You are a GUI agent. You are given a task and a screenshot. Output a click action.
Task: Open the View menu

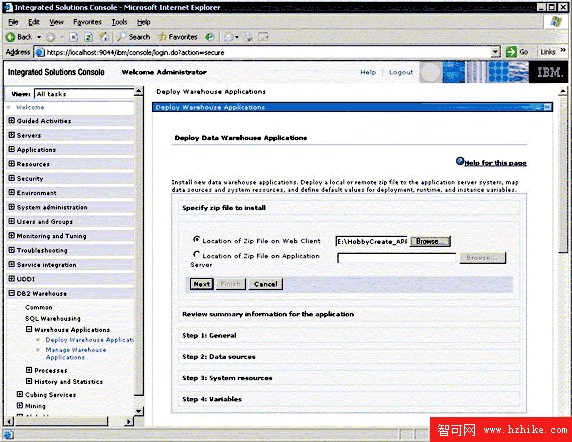[x=56, y=22]
